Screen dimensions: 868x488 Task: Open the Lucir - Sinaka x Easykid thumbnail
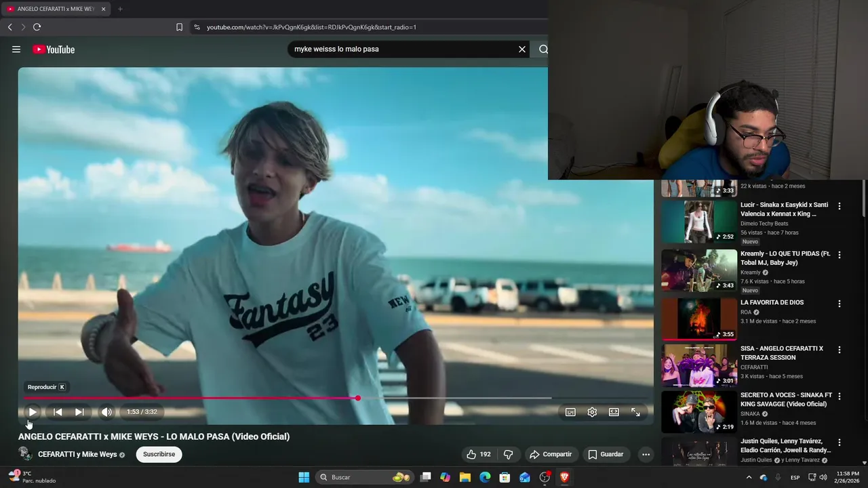[x=698, y=222]
